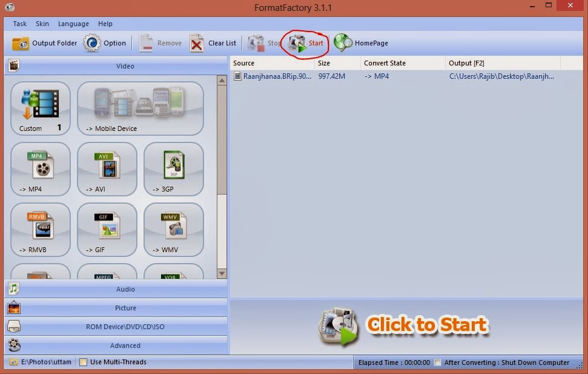
Task: Click the C:\Users\Rajib\Desktop output path cell
Action: tap(501, 76)
